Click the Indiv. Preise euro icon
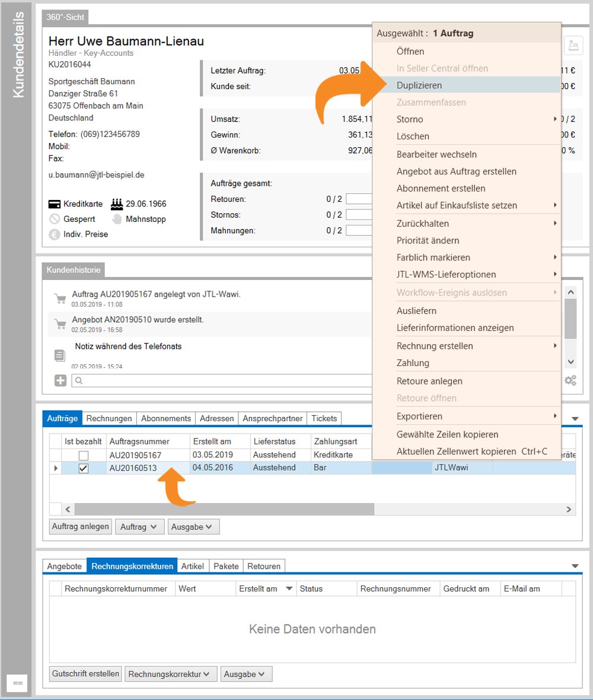The image size is (593, 700). pos(55,234)
